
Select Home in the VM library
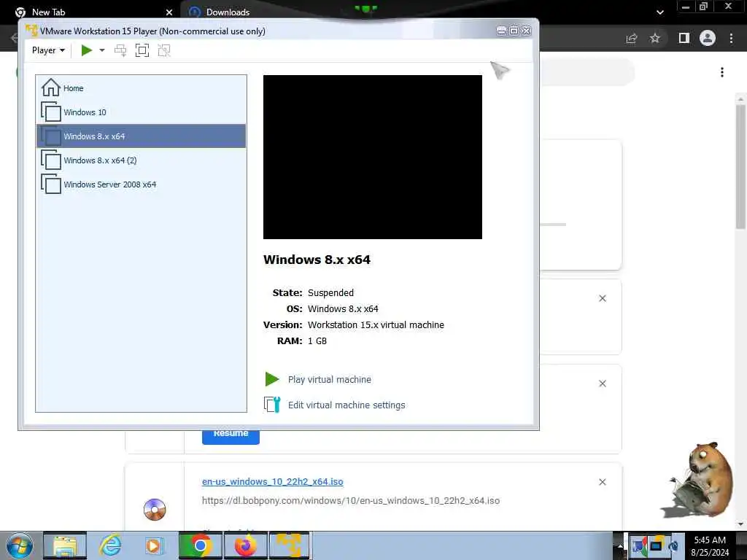[x=141, y=88]
